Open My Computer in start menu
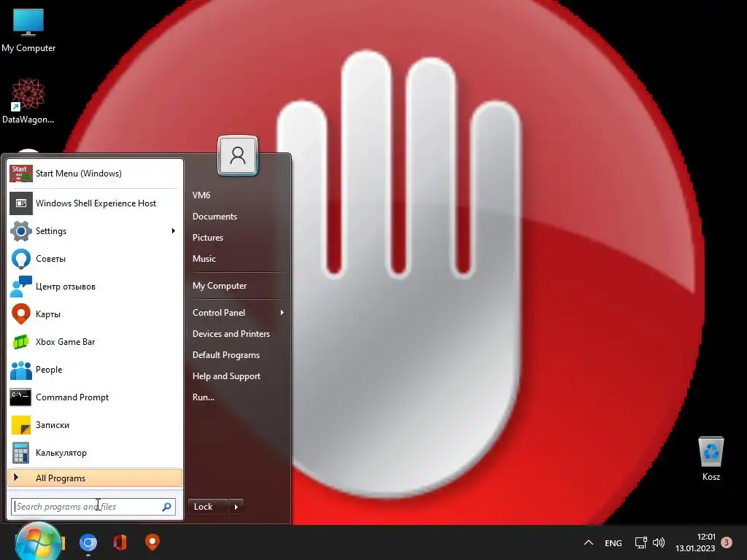Screen dimensions: 747x560 220,286
